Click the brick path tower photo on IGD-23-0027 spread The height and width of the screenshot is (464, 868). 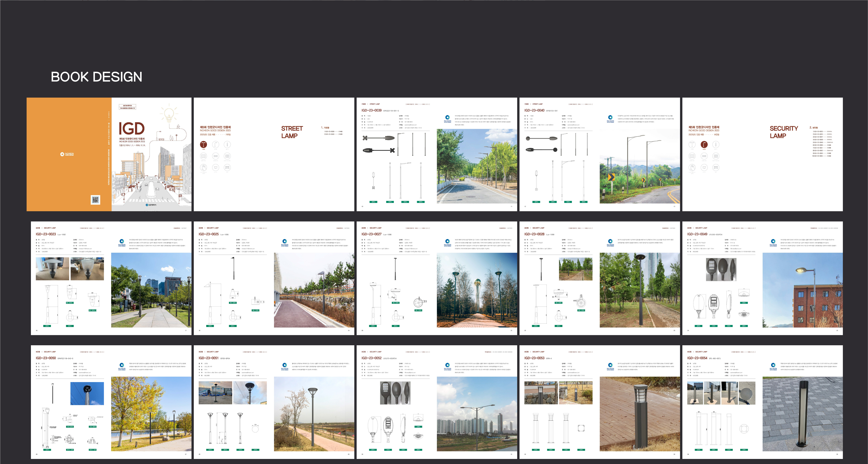click(477, 290)
